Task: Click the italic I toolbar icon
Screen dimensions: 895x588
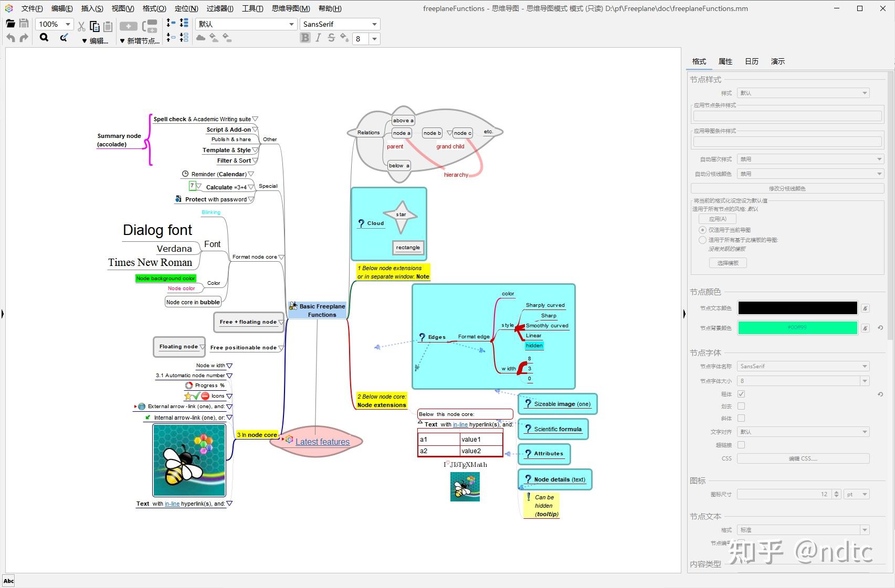Action: pos(318,38)
